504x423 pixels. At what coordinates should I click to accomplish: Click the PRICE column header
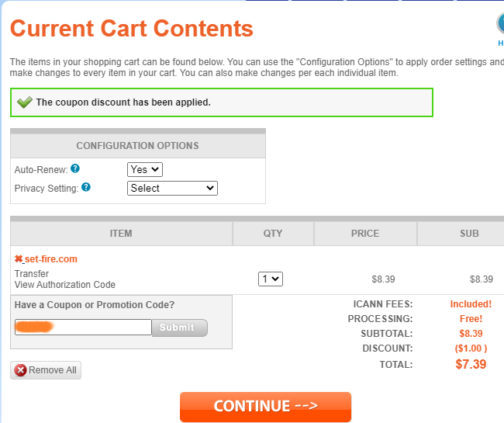[365, 234]
